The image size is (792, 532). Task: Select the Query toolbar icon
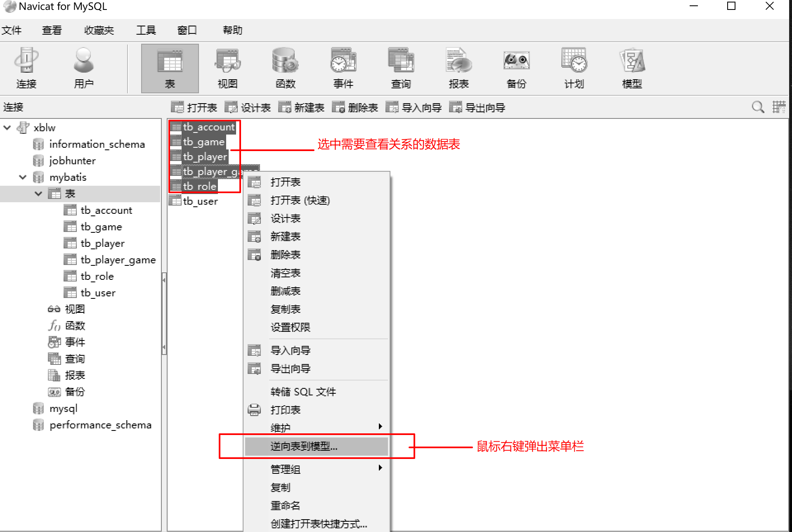coord(401,68)
